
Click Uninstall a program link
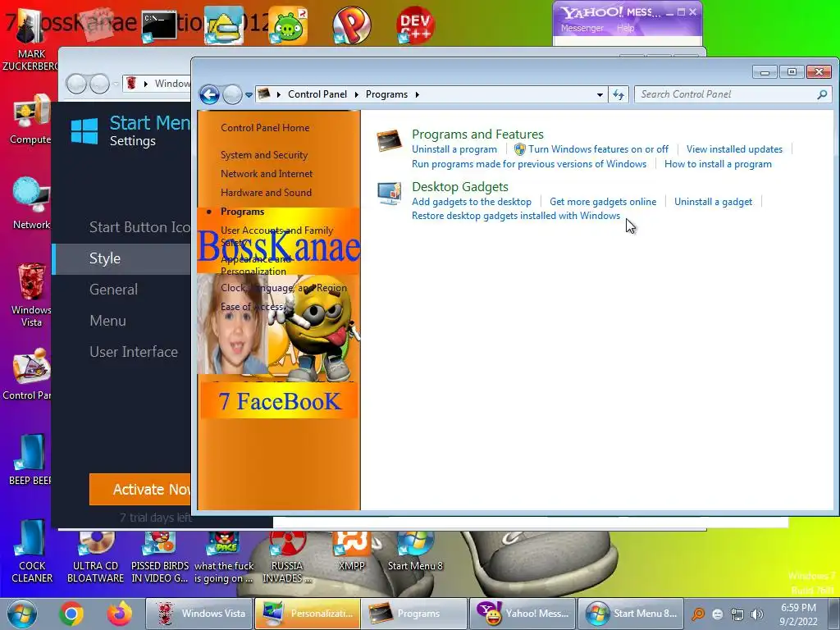coord(454,149)
